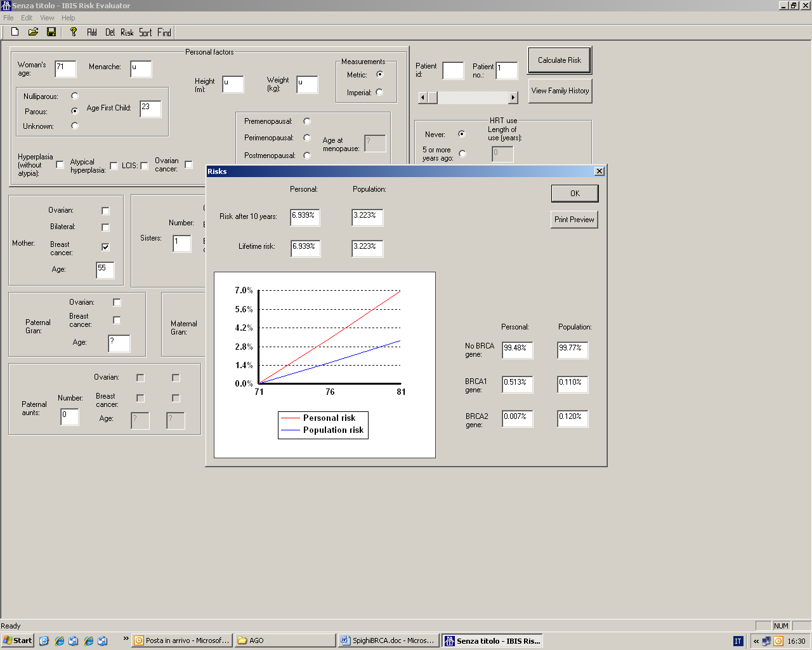The height and width of the screenshot is (650, 812).
Task: Open the Edit menu
Action: click(x=27, y=18)
